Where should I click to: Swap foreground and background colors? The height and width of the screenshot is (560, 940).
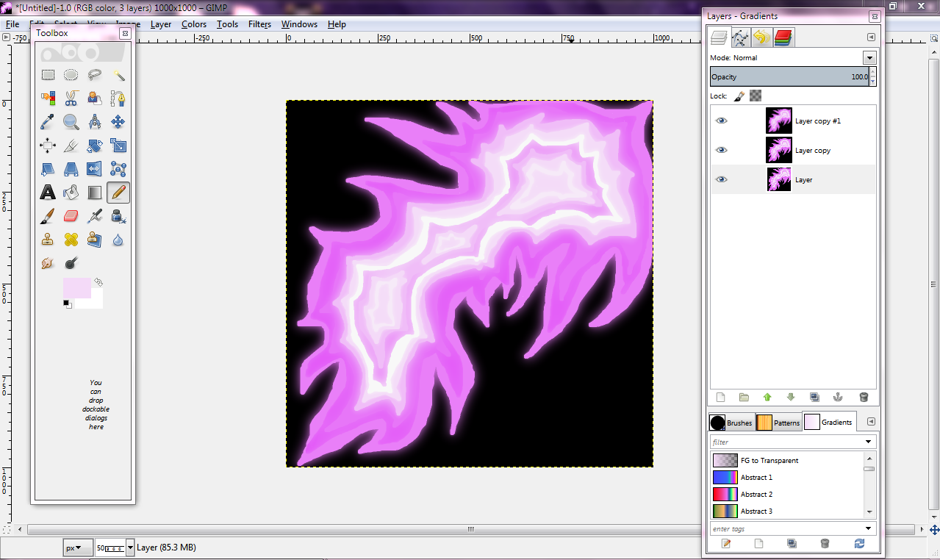coord(98,281)
